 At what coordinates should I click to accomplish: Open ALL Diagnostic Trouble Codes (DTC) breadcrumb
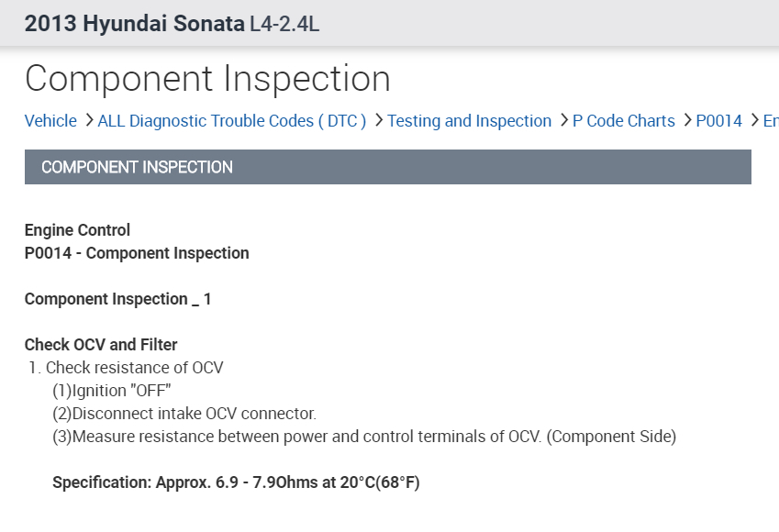(231, 121)
